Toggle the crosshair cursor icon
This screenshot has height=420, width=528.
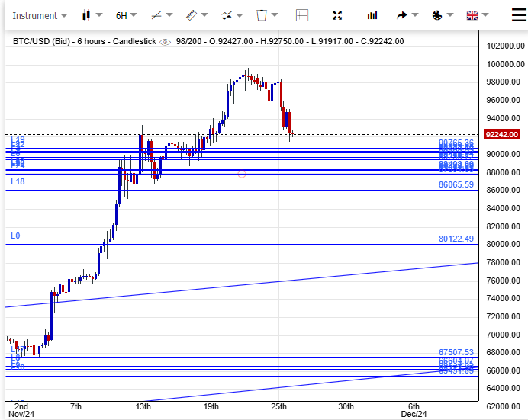(x=302, y=15)
